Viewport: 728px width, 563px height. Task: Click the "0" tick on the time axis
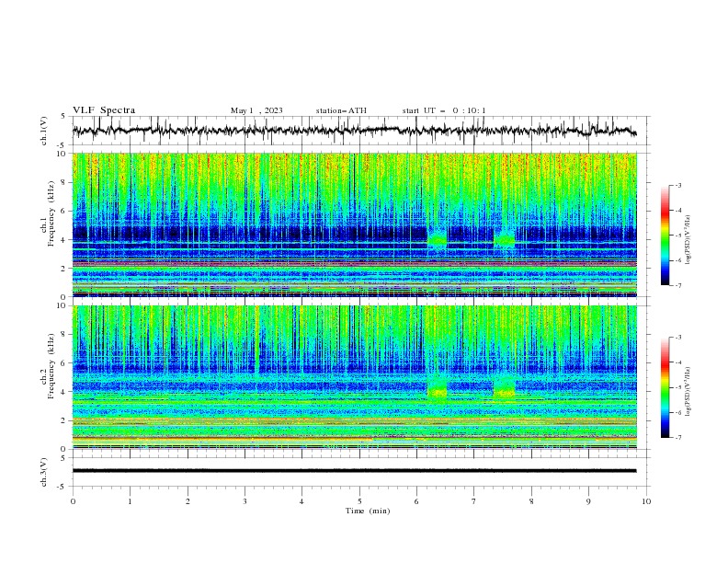[73, 501]
